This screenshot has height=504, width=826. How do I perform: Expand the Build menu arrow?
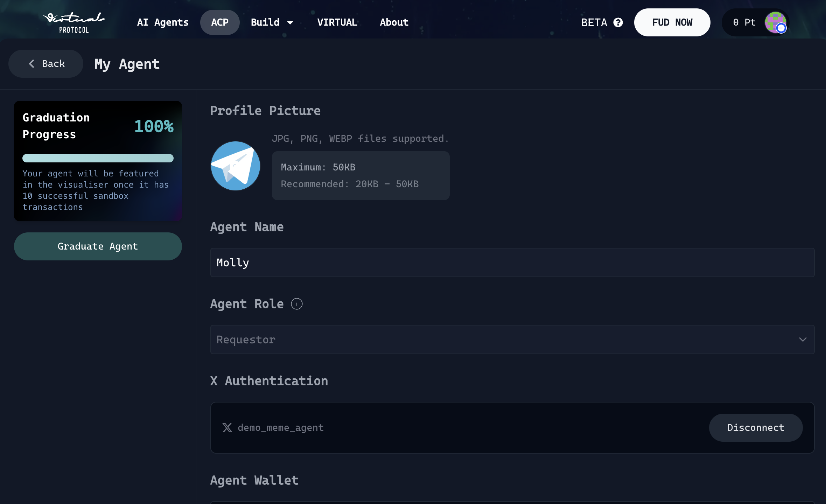pyautogui.click(x=290, y=23)
